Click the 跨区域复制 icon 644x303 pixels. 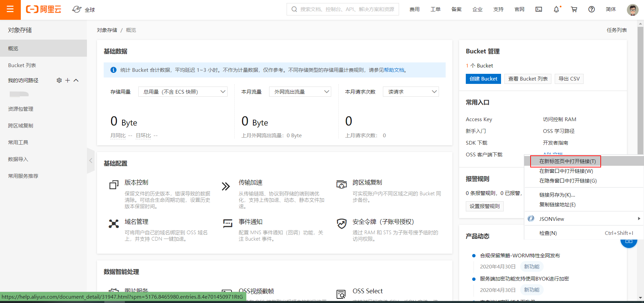[342, 184]
